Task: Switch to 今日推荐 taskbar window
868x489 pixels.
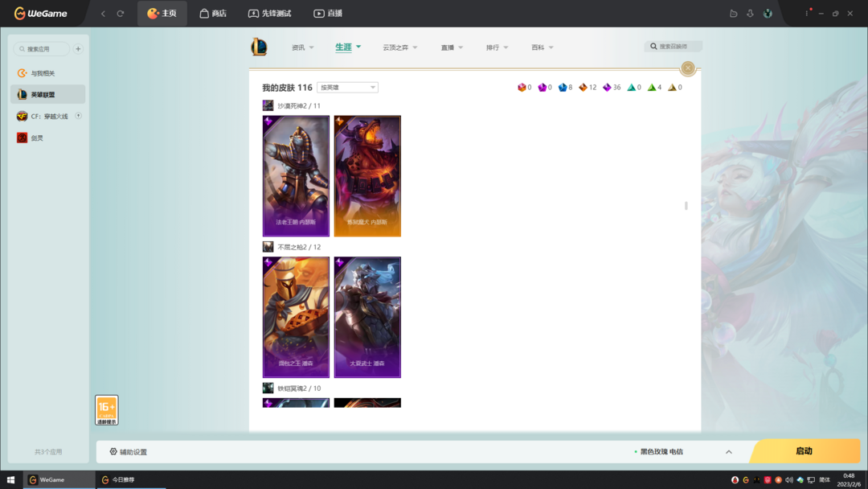Action: 131,479
